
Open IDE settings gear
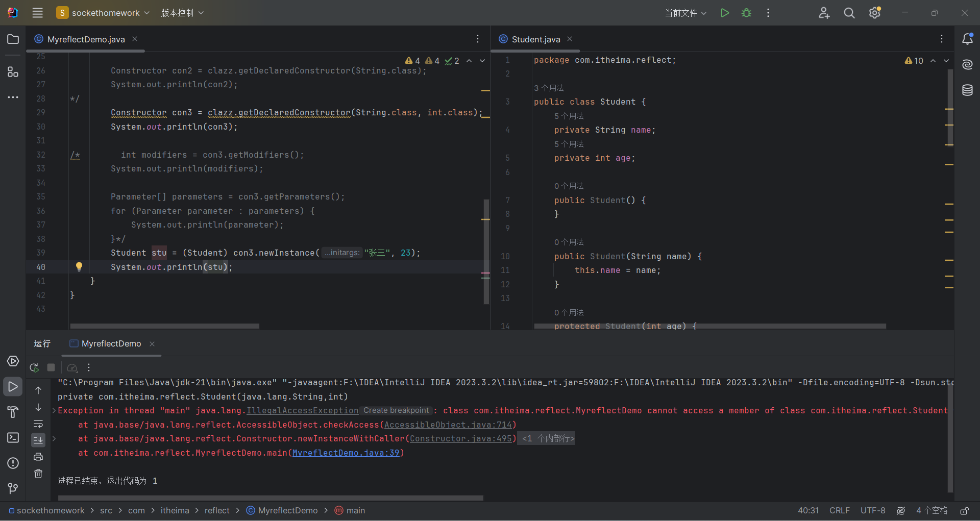point(875,13)
